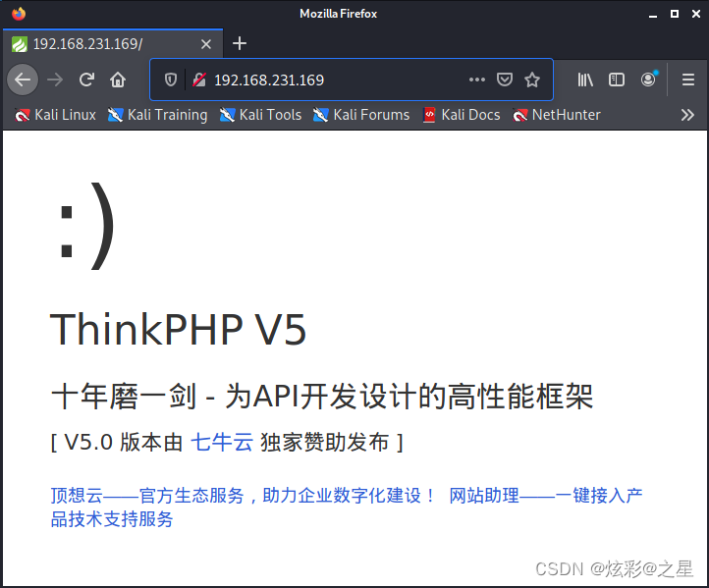709x588 pixels.
Task: Show more bookmarks chevron
Action: [687, 115]
